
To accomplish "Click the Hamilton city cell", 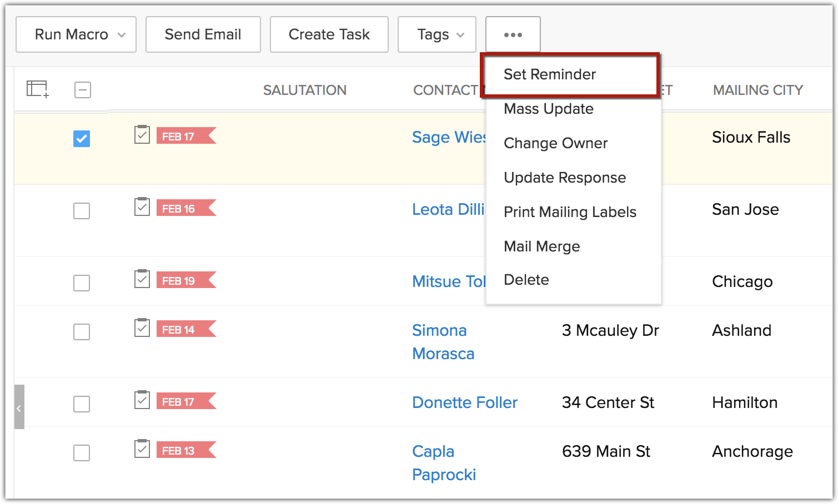I will (745, 402).
